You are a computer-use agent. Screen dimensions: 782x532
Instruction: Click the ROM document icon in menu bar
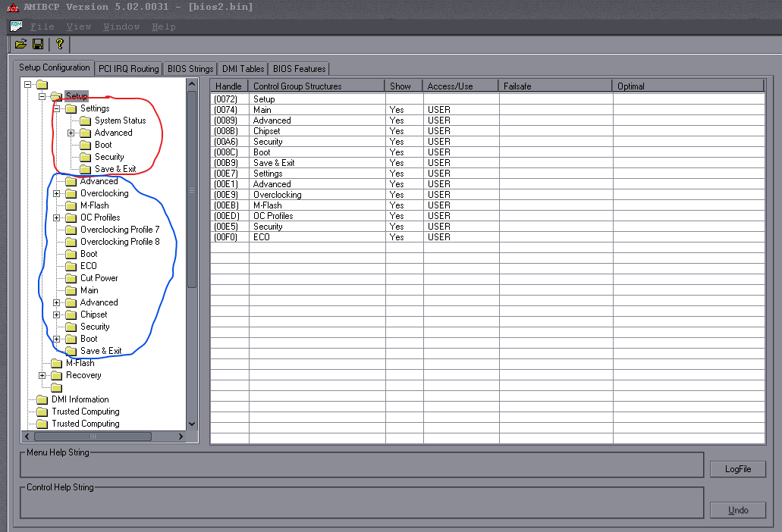pyautogui.click(x=17, y=26)
